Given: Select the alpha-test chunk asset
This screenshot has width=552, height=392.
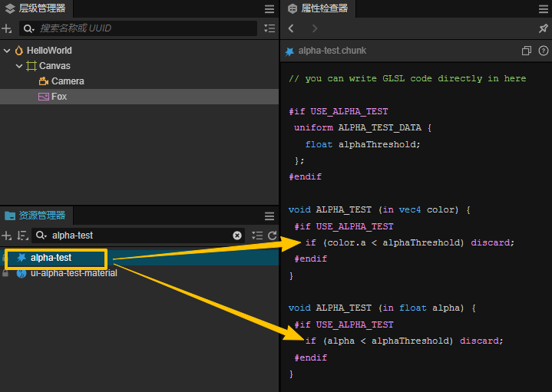Looking at the screenshot, I should coord(140,258).
